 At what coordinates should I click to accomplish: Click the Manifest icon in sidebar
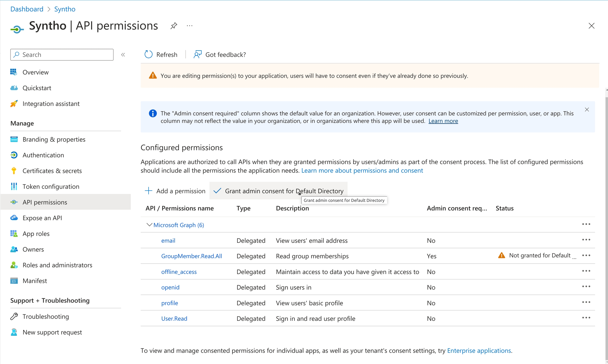(x=14, y=281)
